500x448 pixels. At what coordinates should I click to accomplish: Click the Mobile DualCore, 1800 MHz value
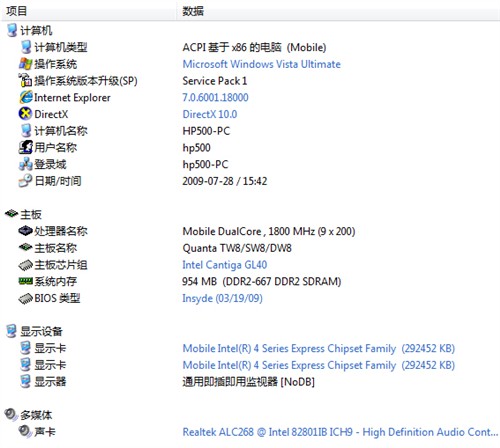click(x=269, y=231)
